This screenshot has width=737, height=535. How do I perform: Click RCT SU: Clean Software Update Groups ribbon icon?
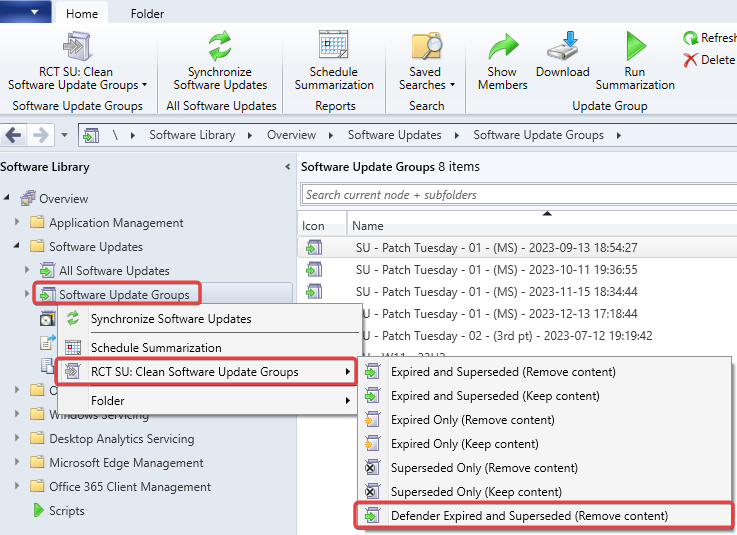coord(77,47)
